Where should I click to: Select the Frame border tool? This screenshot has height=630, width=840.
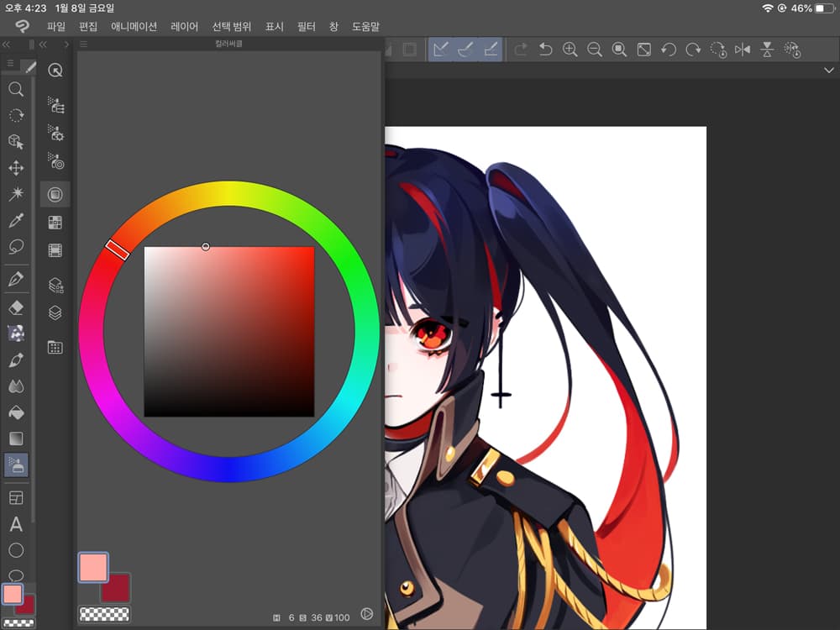[16, 497]
